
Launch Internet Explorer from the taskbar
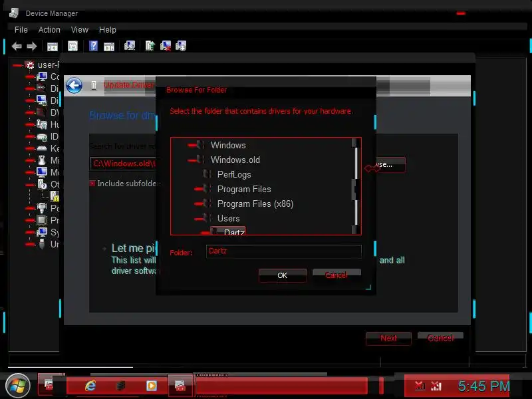90,386
